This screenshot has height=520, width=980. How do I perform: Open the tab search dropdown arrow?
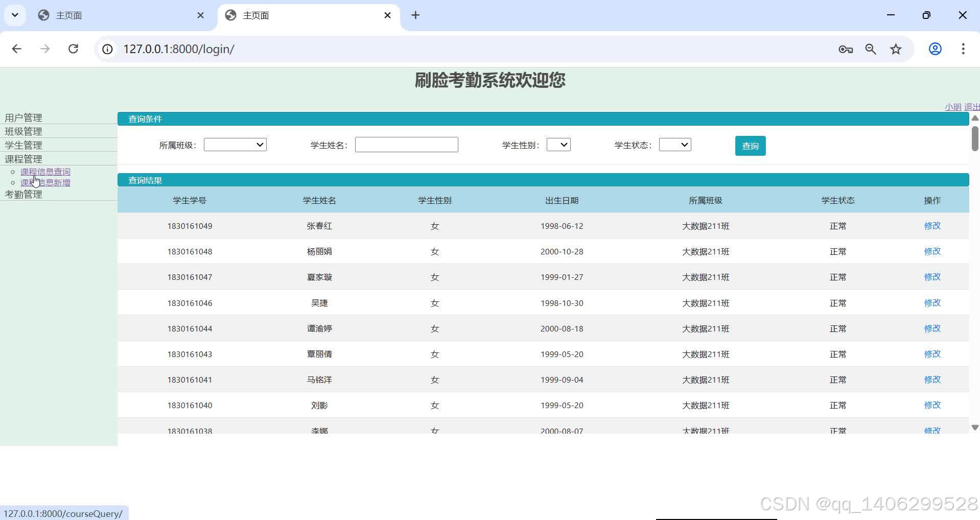pyautogui.click(x=15, y=15)
